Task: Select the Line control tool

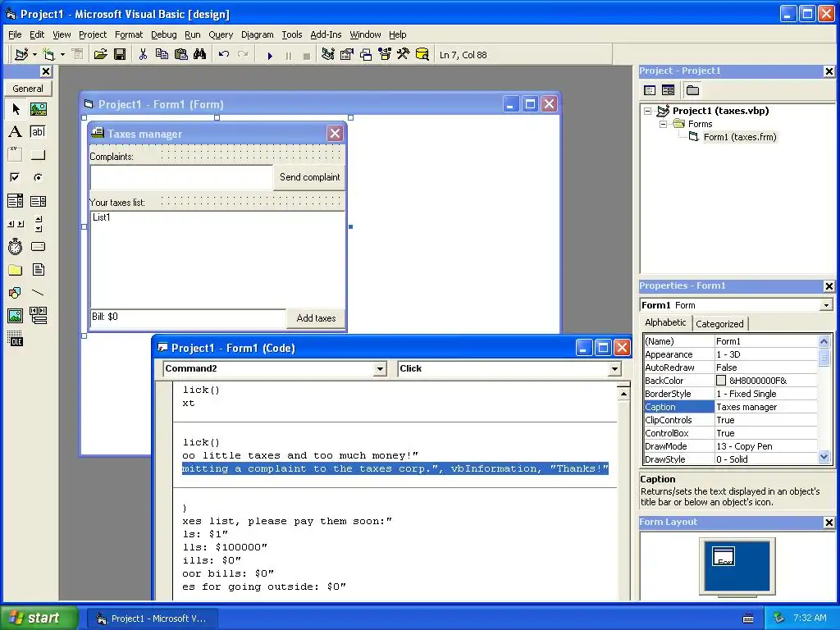Action: (x=38, y=293)
